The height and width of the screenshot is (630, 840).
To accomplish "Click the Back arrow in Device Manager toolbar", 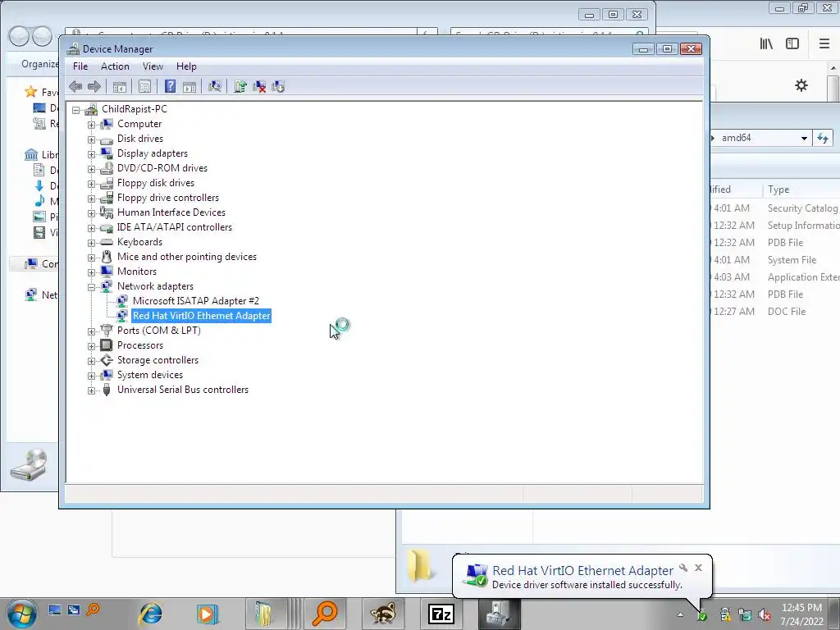I will (75, 86).
